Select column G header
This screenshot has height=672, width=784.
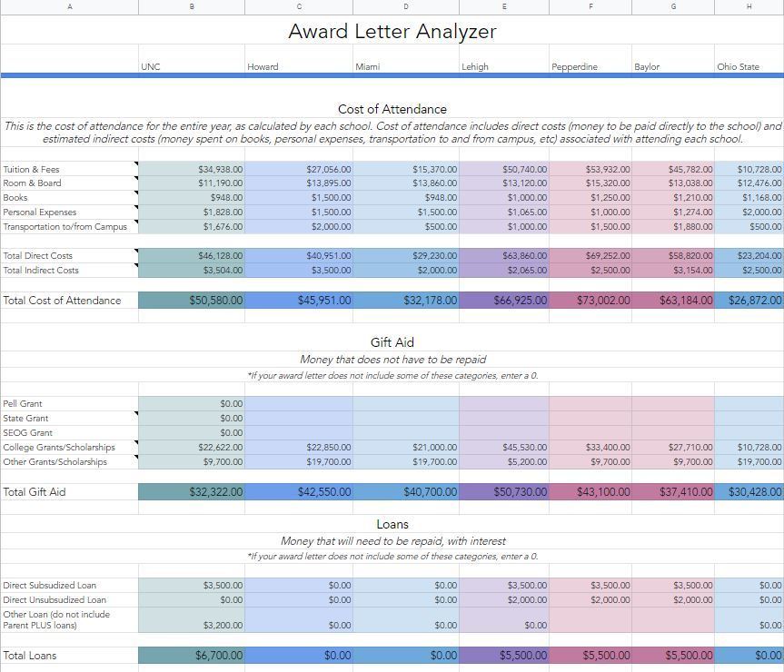tap(672, 6)
